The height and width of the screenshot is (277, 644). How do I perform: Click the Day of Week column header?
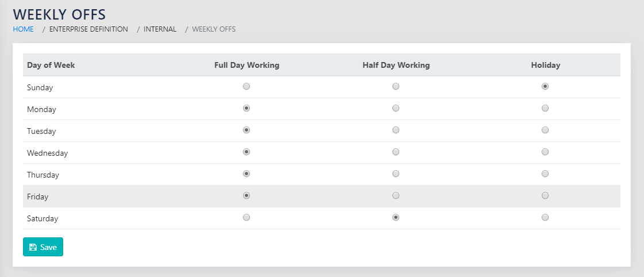click(51, 65)
